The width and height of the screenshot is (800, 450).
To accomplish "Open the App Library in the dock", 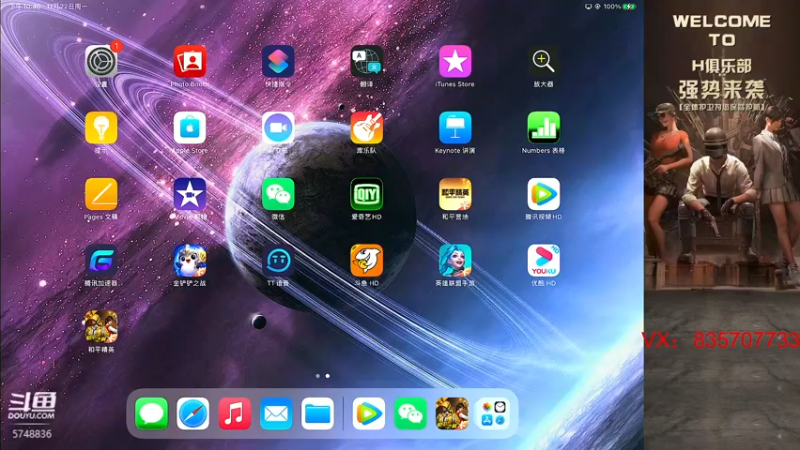I will (493, 413).
